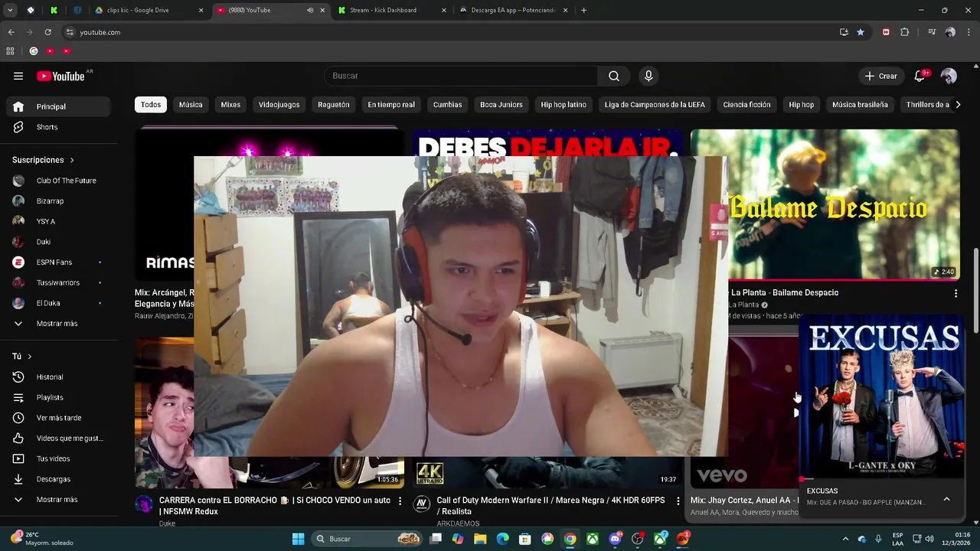Open the Chrome extensions puzzle icon
Screen dimensions: 980x551
click(x=904, y=32)
